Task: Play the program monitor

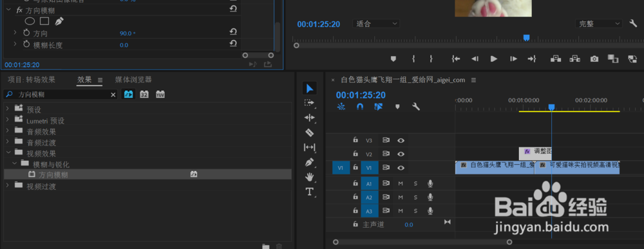Action: 494,59
